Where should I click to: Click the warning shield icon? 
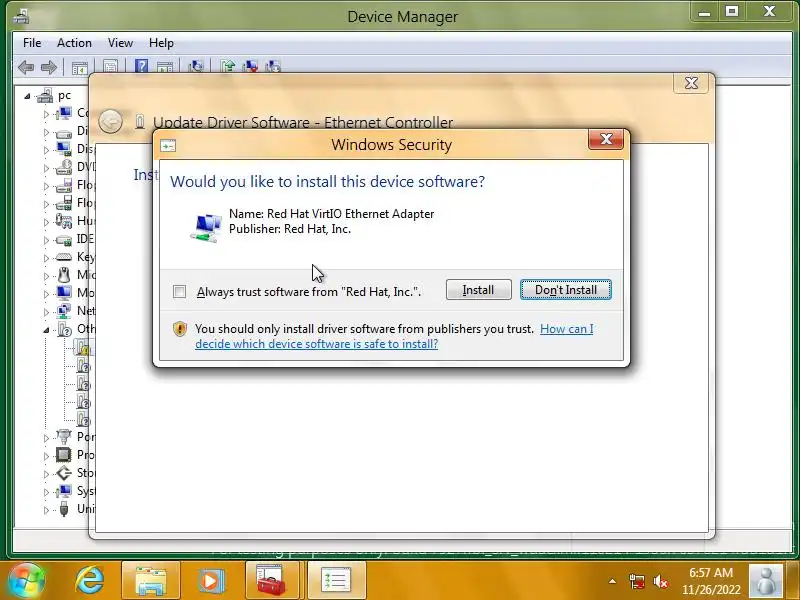click(180, 329)
